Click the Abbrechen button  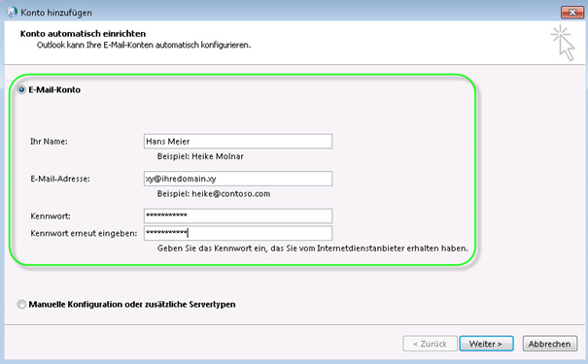pos(550,344)
